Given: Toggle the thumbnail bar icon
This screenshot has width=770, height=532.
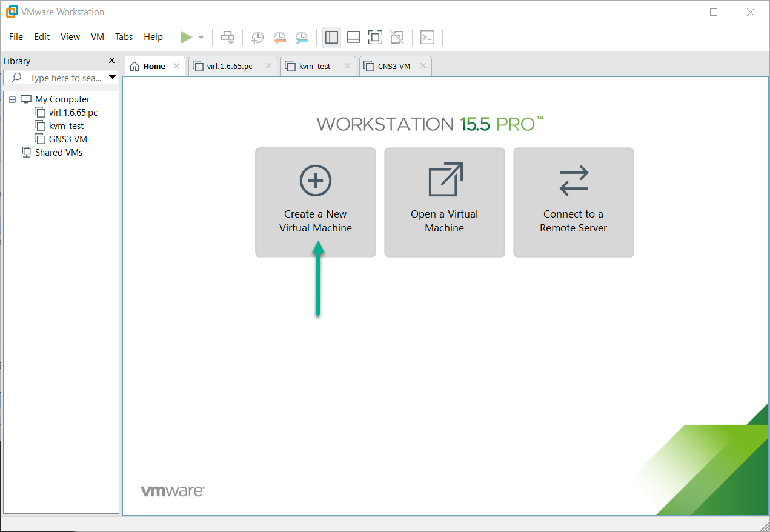Looking at the screenshot, I should (353, 38).
